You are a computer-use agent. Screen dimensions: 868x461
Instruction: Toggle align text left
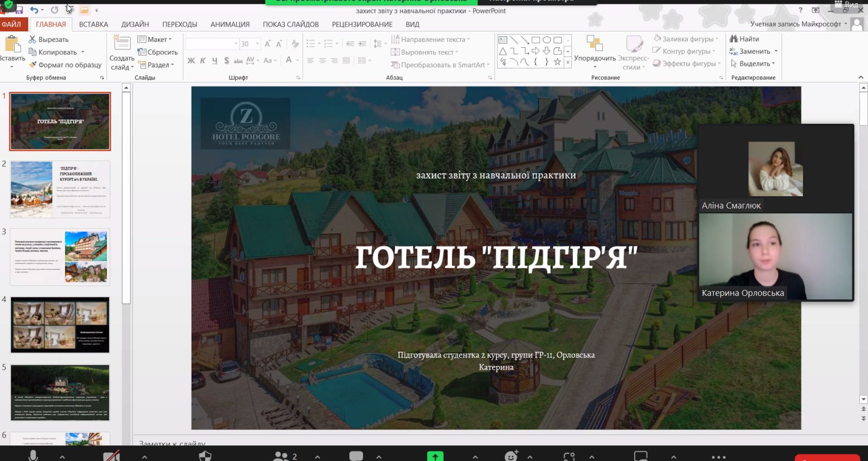(310, 60)
